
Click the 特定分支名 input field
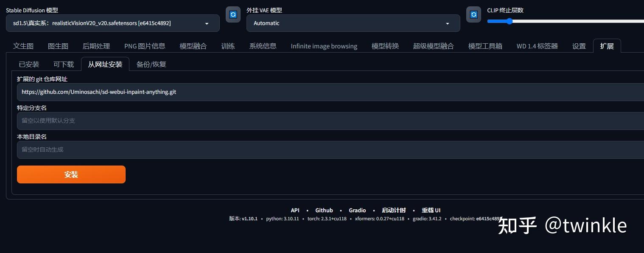pos(170,121)
